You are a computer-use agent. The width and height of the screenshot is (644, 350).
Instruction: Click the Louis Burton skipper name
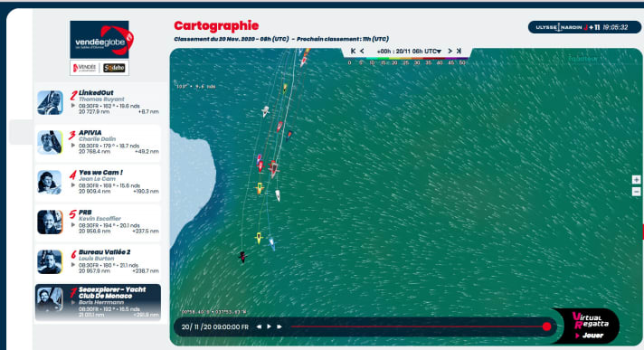(x=96, y=259)
